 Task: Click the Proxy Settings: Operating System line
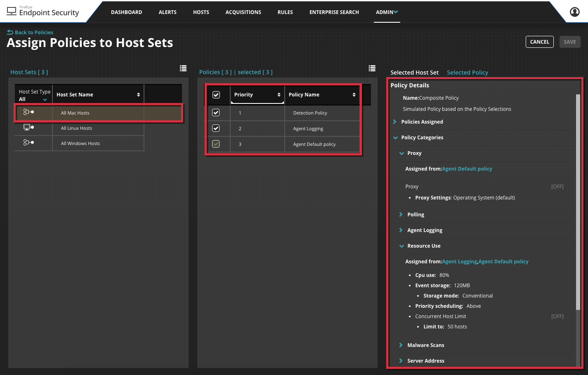(465, 198)
